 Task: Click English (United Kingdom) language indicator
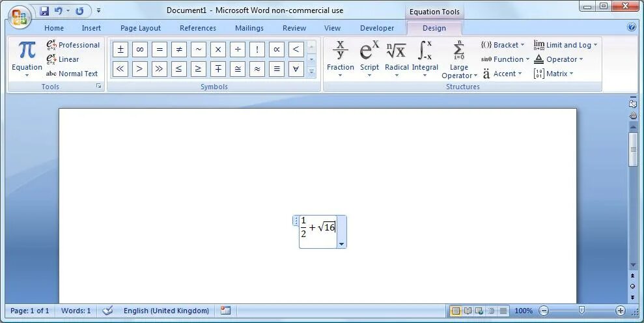pos(166,311)
